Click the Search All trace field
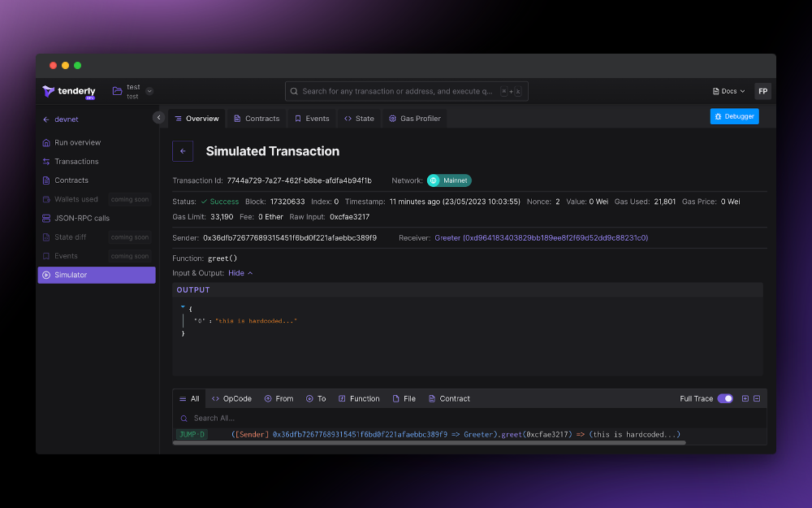The height and width of the screenshot is (508, 812). (469, 419)
